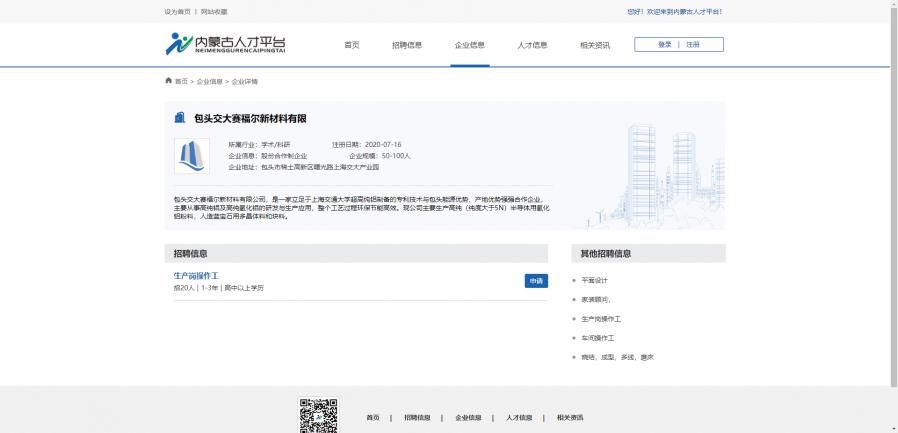Click 设为首页 in the top bar
The image size is (898, 433).
click(177, 12)
